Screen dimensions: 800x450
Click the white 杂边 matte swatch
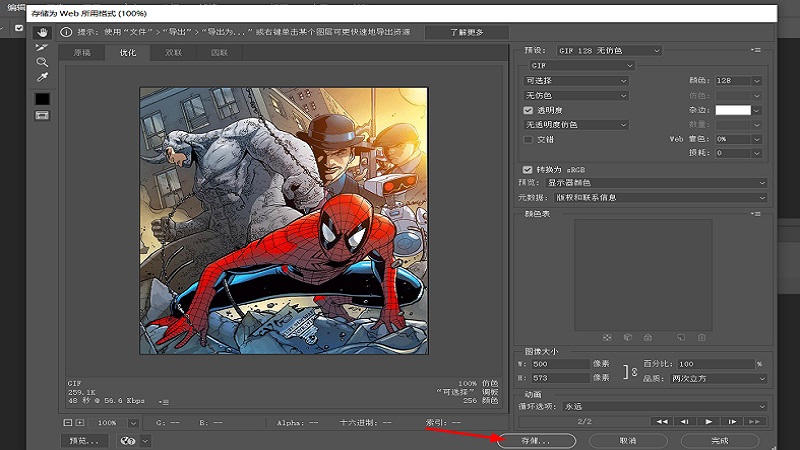tap(733, 110)
